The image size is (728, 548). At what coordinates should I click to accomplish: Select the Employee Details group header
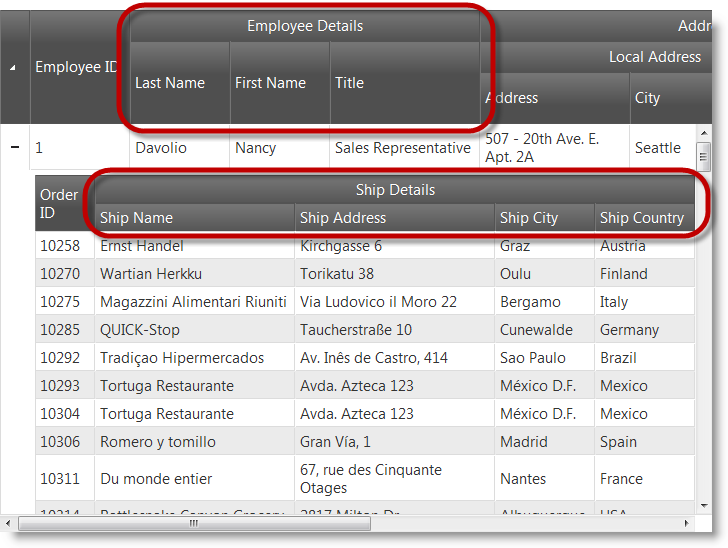305,26
